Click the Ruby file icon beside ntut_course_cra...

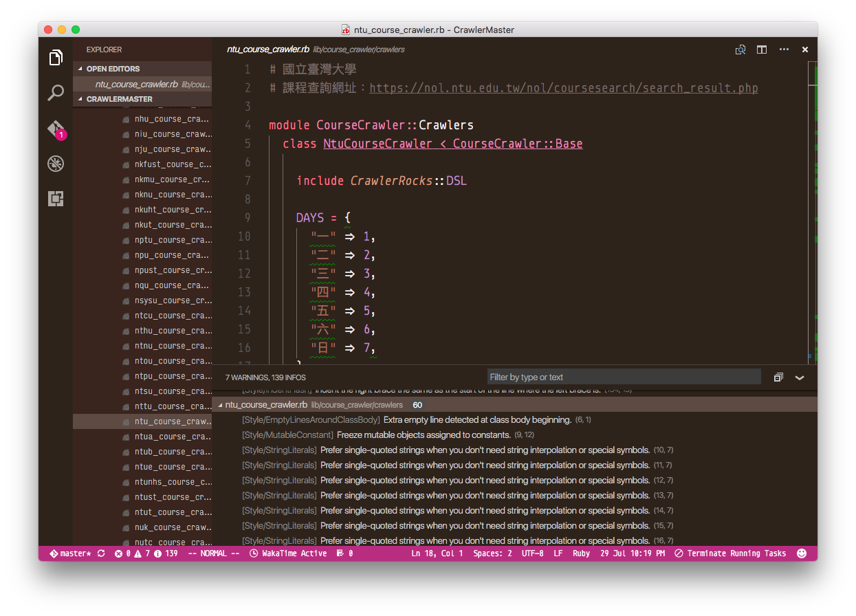click(x=126, y=512)
